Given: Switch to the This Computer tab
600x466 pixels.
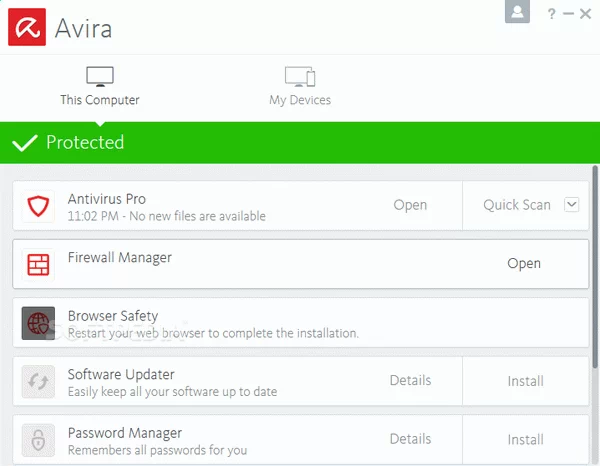Looking at the screenshot, I should click(99, 86).
